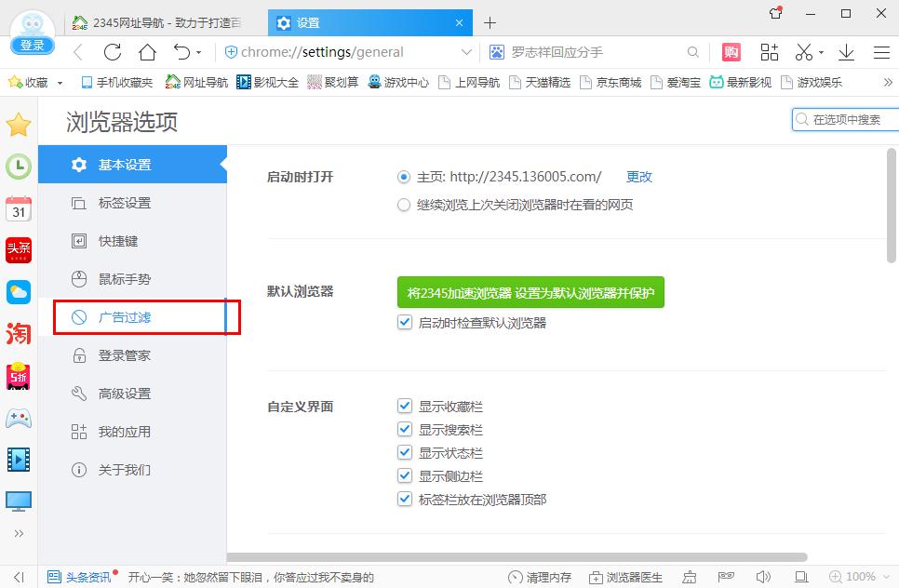Click the 更改 homepage link
The image size is (899, 588).
click(x=638, y=176)
